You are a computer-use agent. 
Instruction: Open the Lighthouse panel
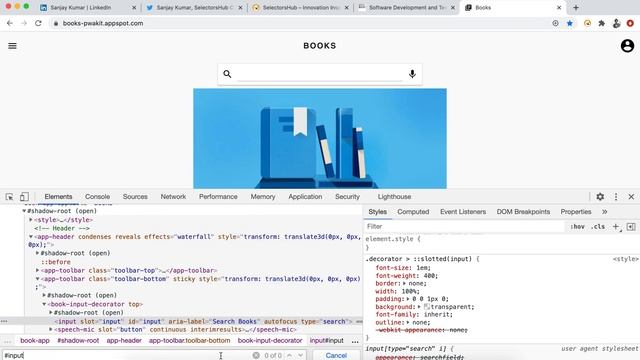coord(394,197)
